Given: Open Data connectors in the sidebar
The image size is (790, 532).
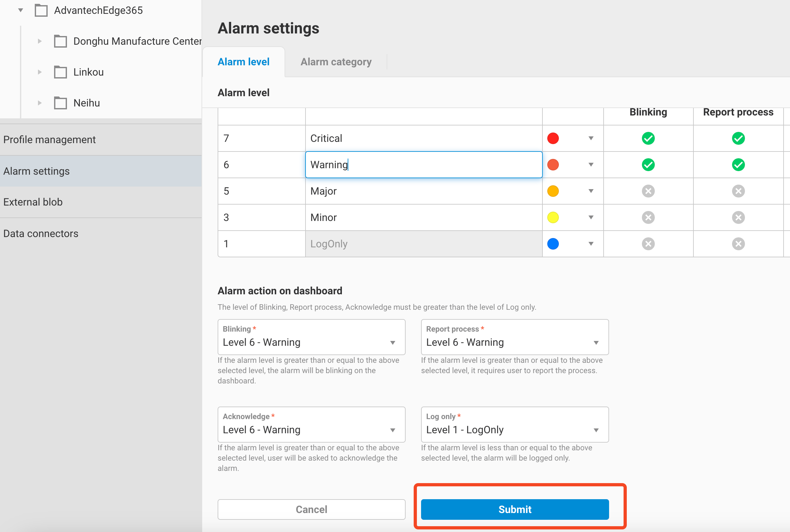Looking at the screenshot, I should 41,233.
